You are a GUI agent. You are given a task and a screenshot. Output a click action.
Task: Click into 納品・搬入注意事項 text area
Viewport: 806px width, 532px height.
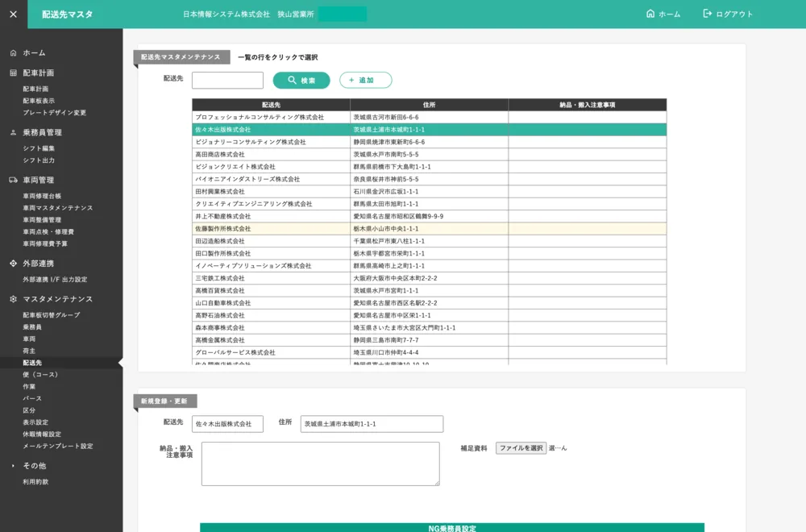(x=320, y=463)
